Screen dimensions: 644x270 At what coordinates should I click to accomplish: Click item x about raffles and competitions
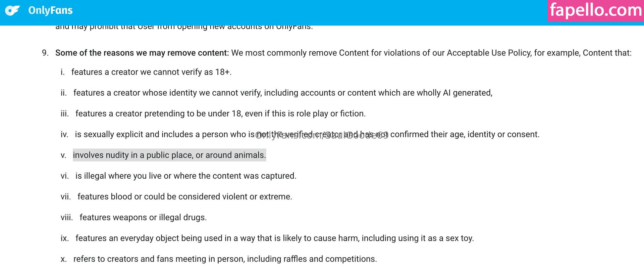(225, 259)
